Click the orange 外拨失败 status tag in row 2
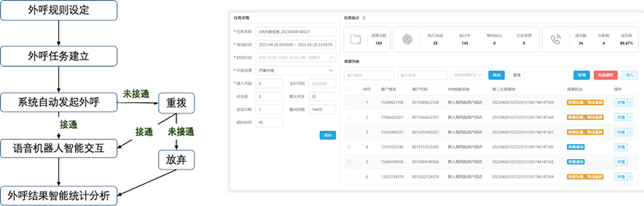The image size is (644, 206). pyautogui.click(x=585, y=117)
